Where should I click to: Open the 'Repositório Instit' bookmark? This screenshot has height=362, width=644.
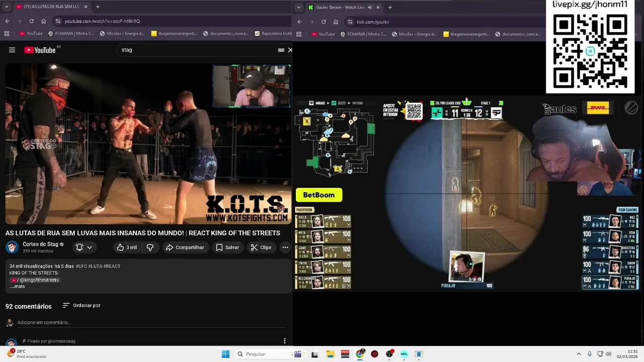(x=273, y=34)
